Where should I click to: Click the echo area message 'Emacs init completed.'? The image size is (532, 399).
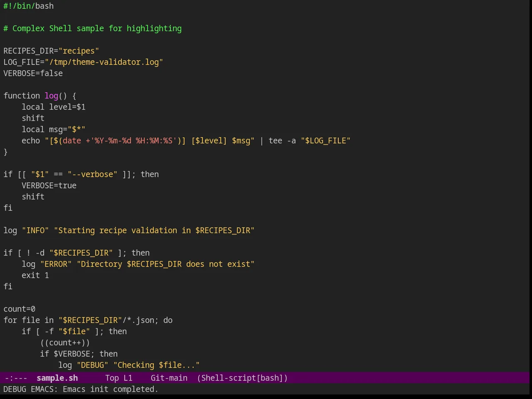[111, 389]
